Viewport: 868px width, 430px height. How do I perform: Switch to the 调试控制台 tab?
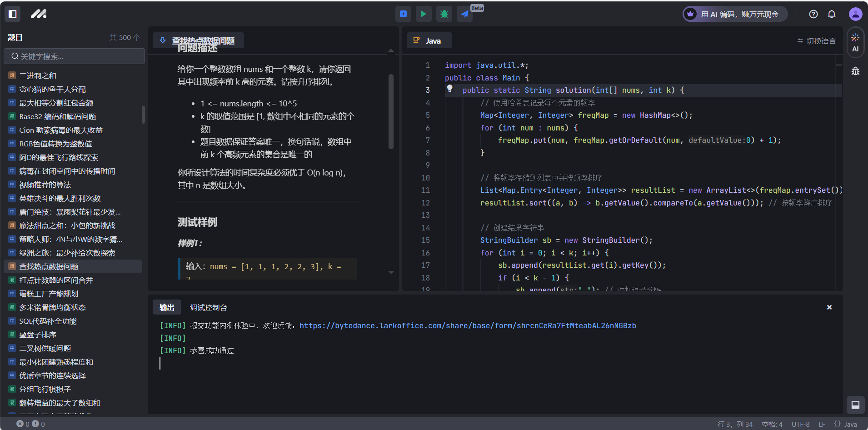pyautogui.click(x=209, y=308)
